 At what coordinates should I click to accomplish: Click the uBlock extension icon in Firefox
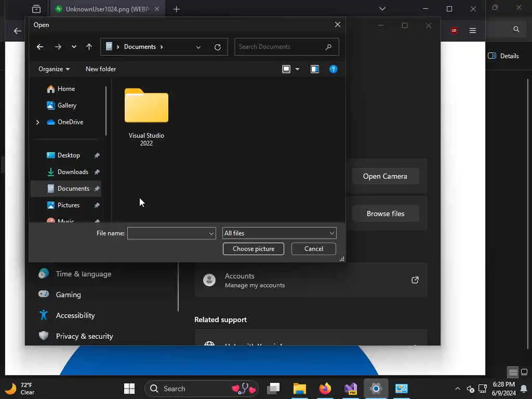pyautogui.click(x=454, y=31)
